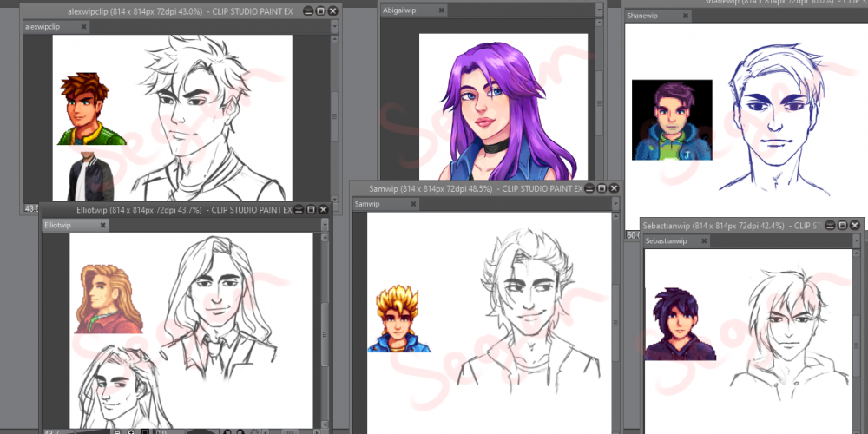The image size is (868, 434).
Task: Open the tab list dropdown in Samwip window
Action: pos(615,204)
